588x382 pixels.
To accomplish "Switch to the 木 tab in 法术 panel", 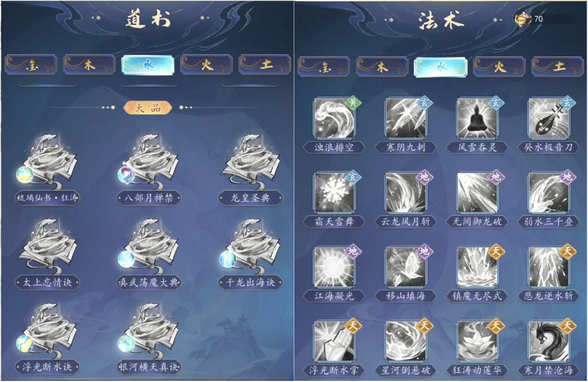I will (382, 67).
